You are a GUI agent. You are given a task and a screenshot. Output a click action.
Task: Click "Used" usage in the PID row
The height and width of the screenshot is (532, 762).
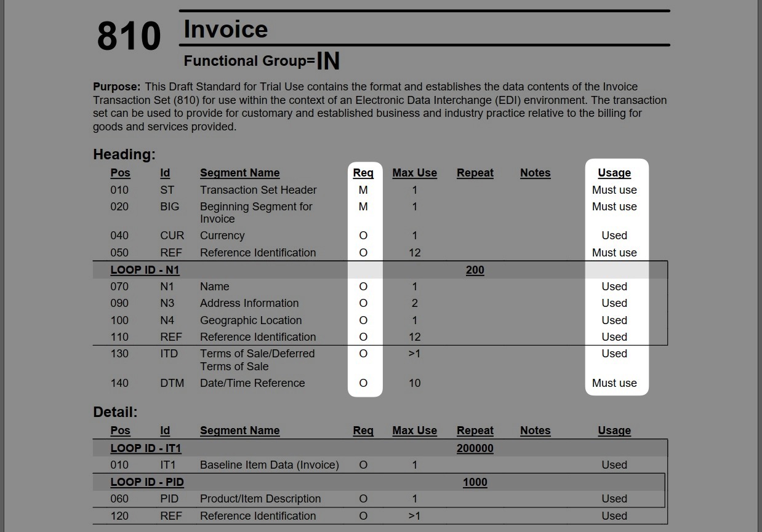[x=614, y=499]
